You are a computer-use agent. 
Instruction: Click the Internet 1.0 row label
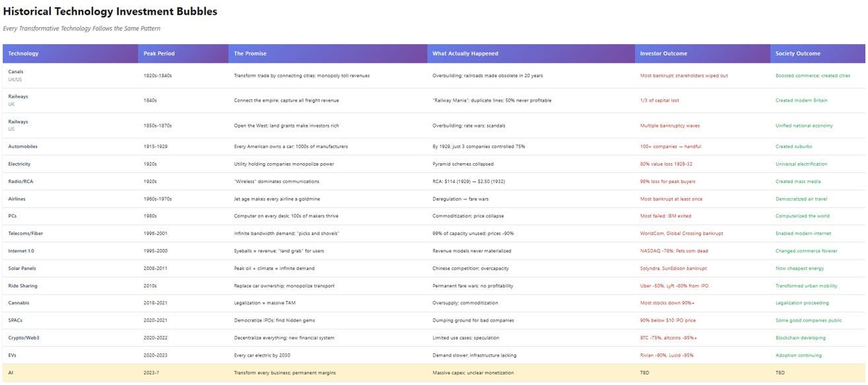tap(21, 251)
